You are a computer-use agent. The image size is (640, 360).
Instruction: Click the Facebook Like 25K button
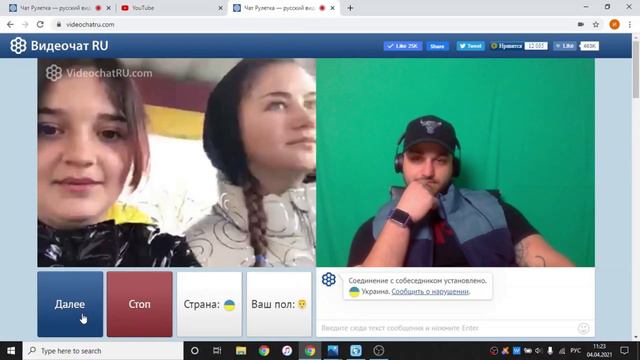(402, 46)
